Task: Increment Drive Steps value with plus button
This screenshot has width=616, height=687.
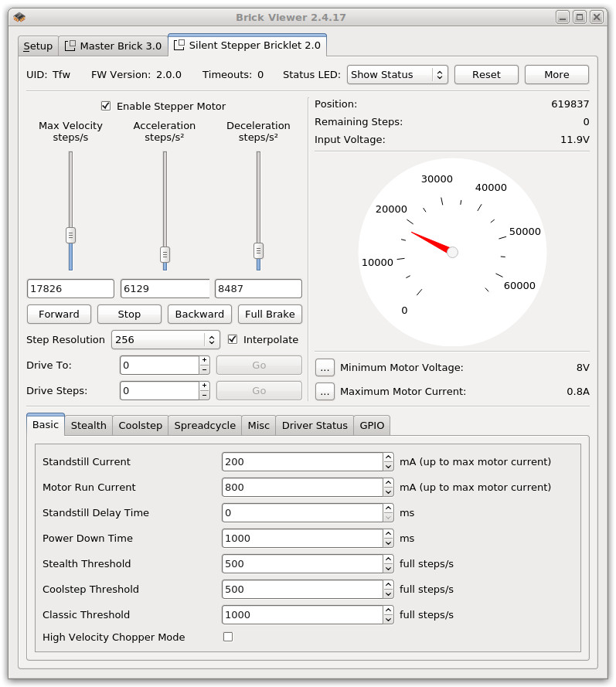Action: click(204, 386)
